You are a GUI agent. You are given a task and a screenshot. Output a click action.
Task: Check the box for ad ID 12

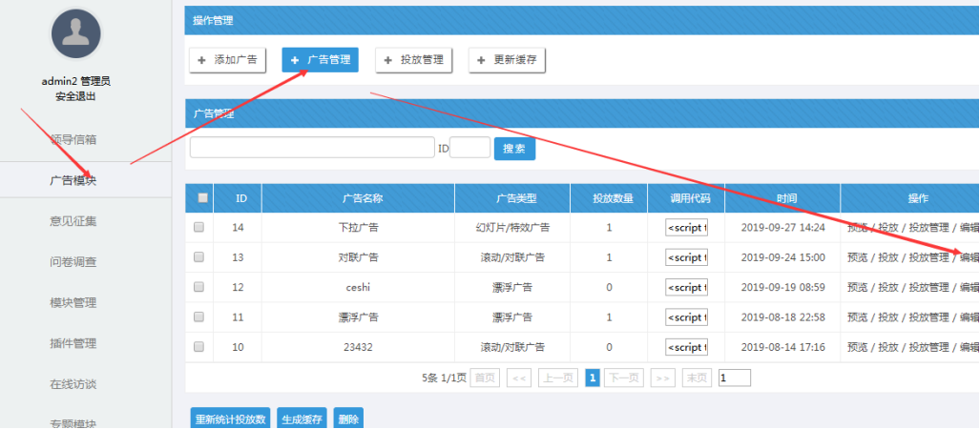coord(198,288)
